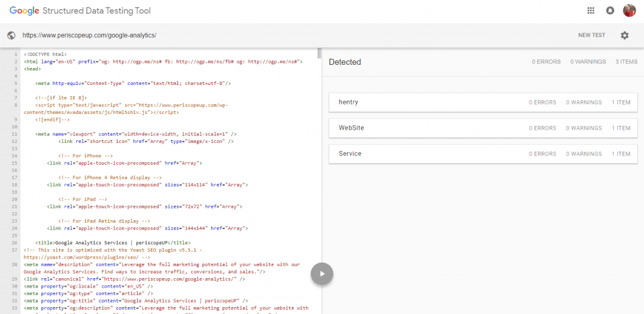Viewport: 644px width, 314px height.
Task: Click the og:title meta property line
Action: pos(136,300)
